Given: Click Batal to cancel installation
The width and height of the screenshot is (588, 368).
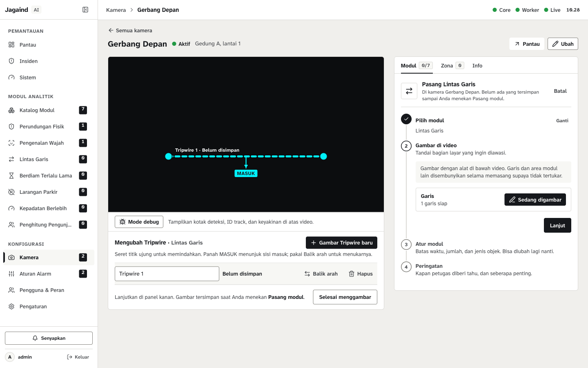Looking at the screenshot, I should [x=560, y=91].
